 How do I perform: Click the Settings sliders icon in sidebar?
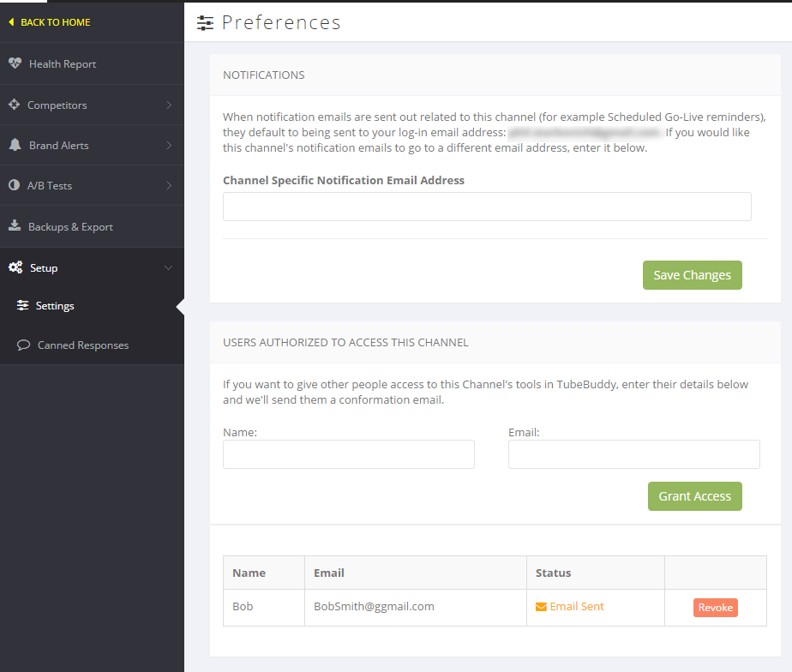pos(23,306)
